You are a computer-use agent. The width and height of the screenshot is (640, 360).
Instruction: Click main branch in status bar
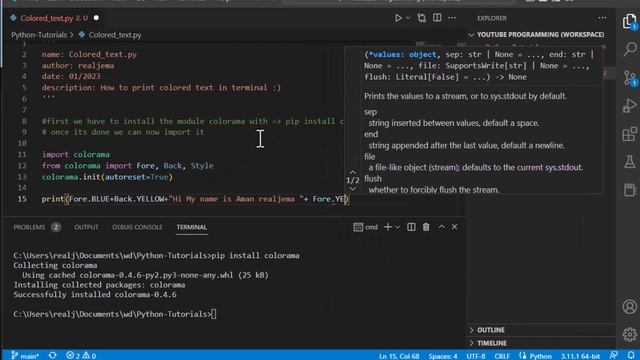click(25, 356)
